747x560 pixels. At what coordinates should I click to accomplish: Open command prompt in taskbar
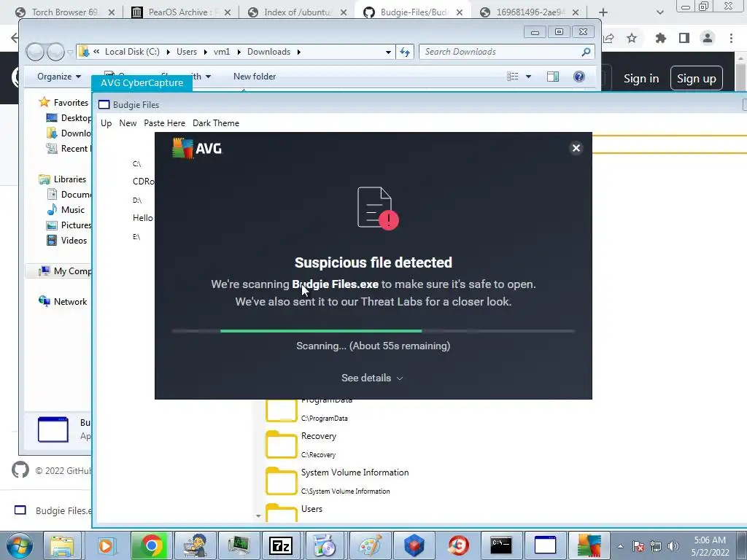501,545
